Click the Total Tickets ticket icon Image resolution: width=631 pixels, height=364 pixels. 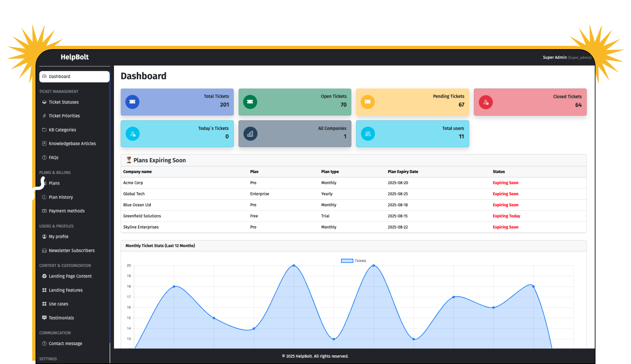(132, 102)
